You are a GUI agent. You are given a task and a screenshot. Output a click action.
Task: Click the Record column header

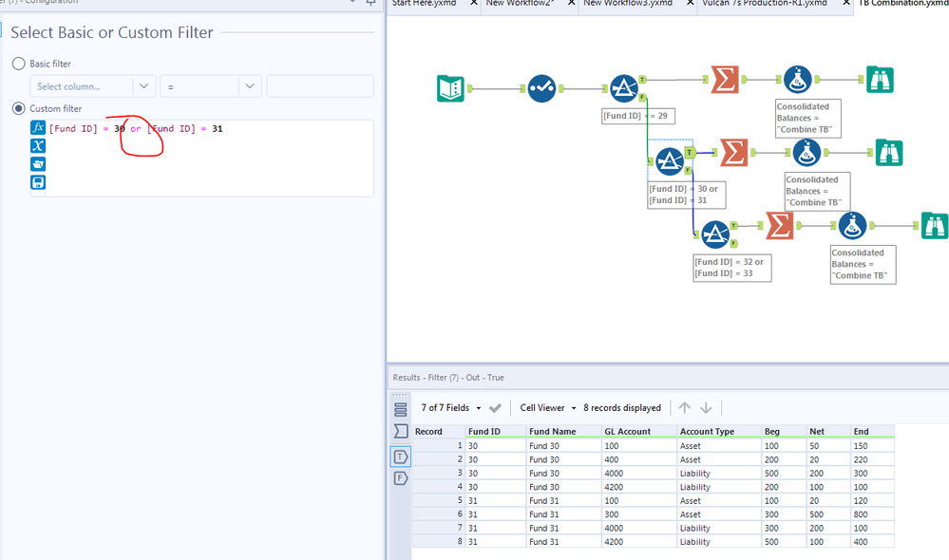tap(439, 431)
